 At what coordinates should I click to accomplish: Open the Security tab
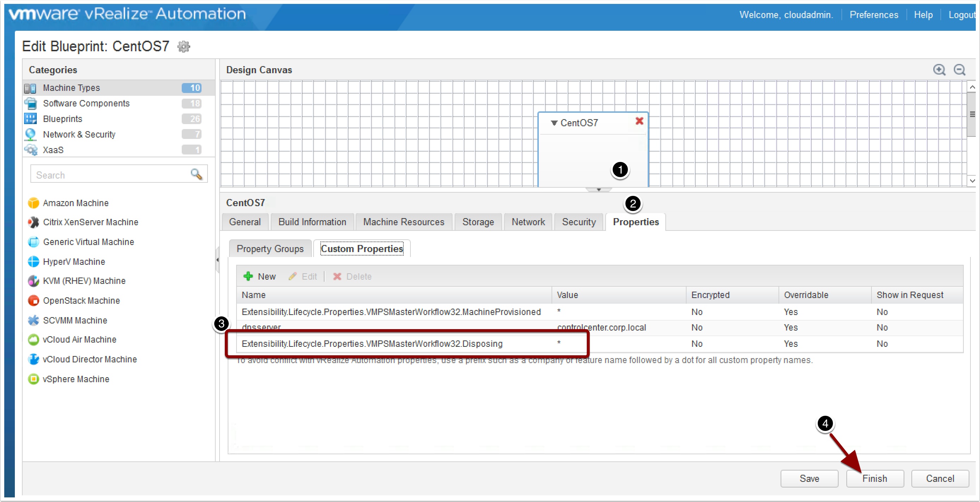pos(579,222)
